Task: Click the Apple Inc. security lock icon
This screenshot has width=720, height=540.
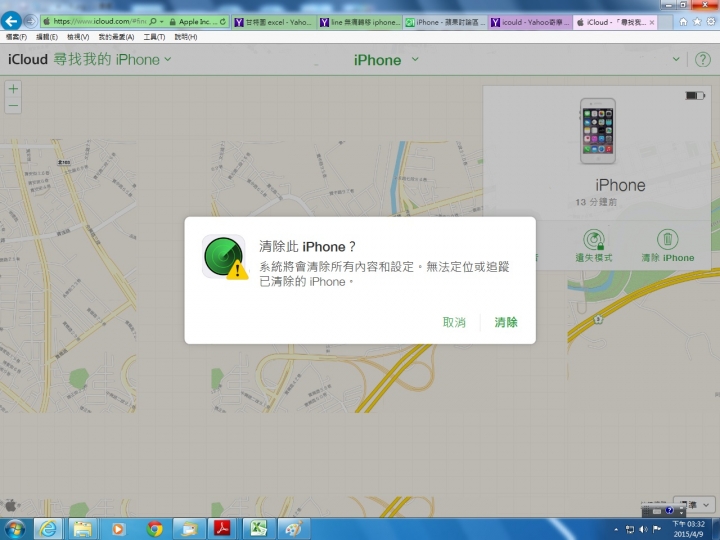Action: pos(172,22)
